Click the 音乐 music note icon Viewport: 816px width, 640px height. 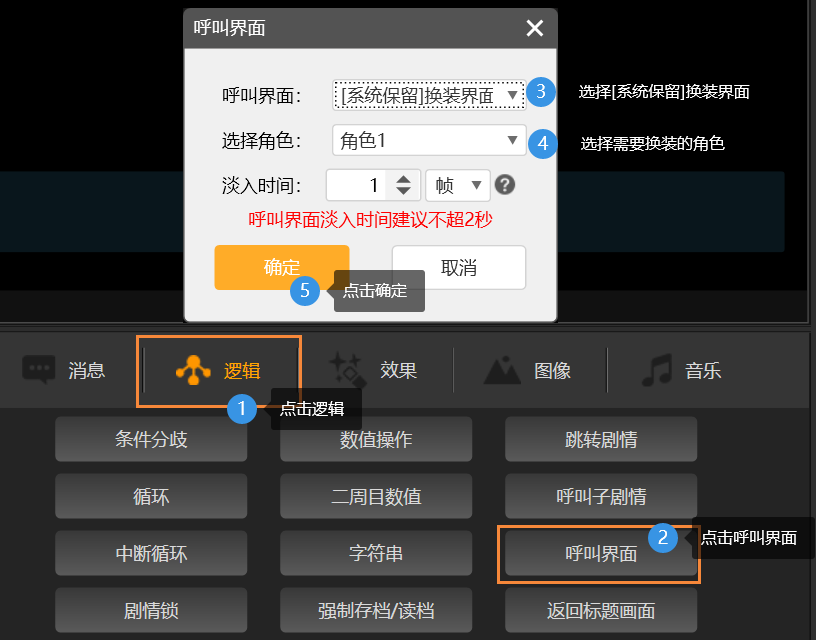tap(657, 370)
